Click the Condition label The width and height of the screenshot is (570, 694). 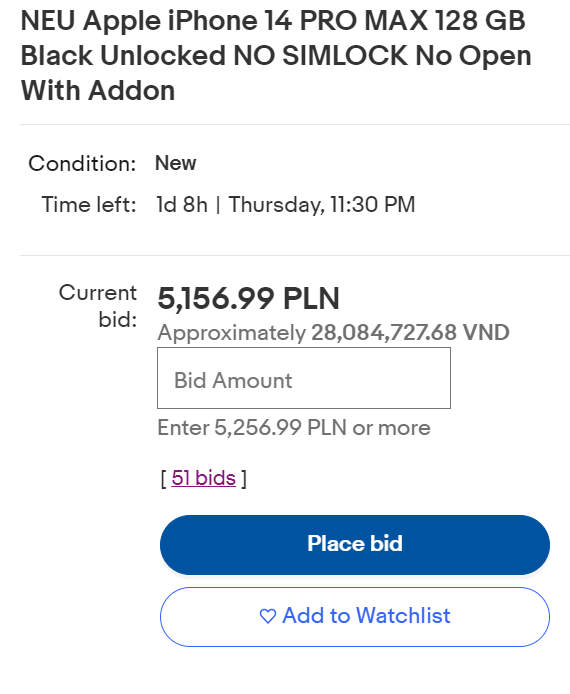click(82, 163)
